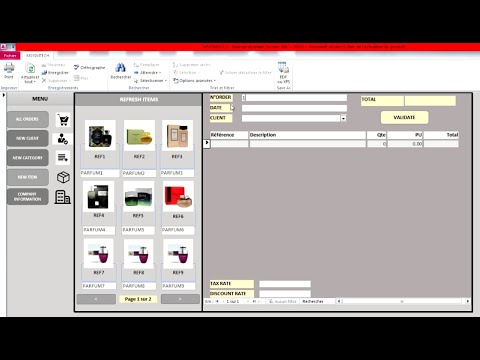This screenshot has width=480, height=360.
Task: Click the PDF ou XPS export icon
Action: pyautogui.click(x=283, y=68)
